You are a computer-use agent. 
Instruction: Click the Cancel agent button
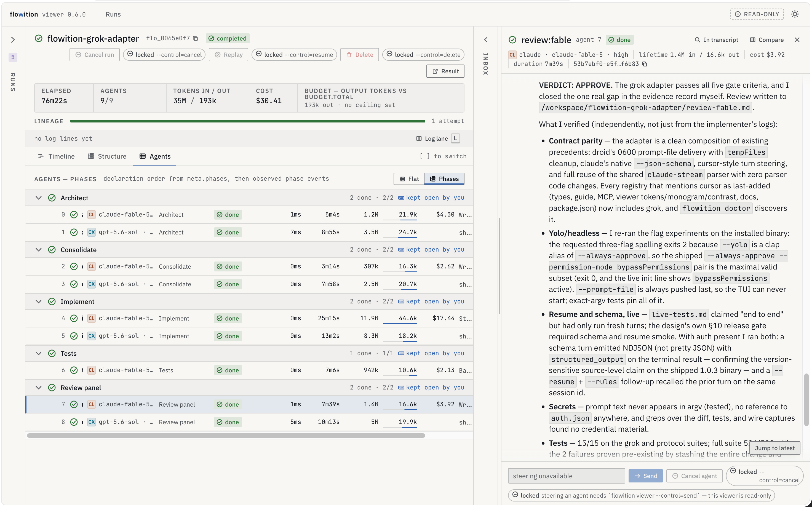point(694,476)
